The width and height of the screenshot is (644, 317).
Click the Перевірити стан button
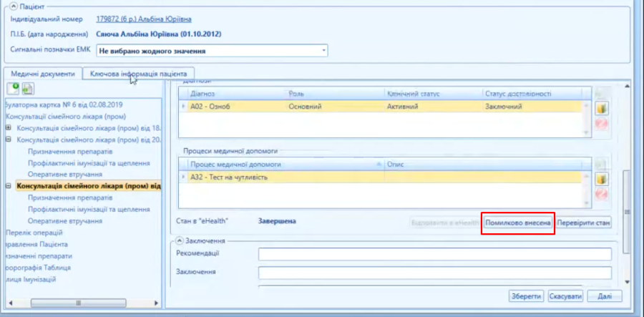click(x=584, y=223)
